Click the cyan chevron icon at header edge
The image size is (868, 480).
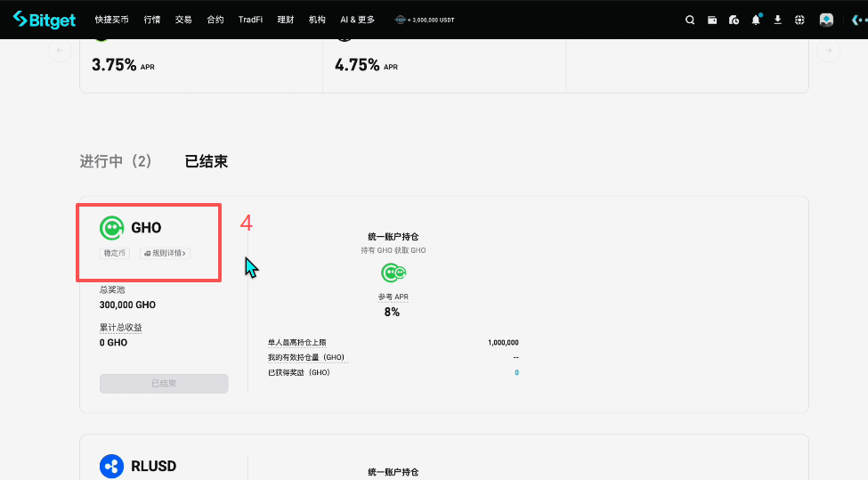pos(858,20)
